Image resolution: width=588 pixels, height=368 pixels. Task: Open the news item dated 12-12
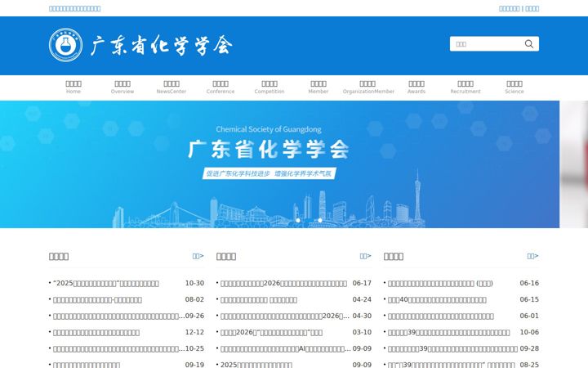pos(96,332)
